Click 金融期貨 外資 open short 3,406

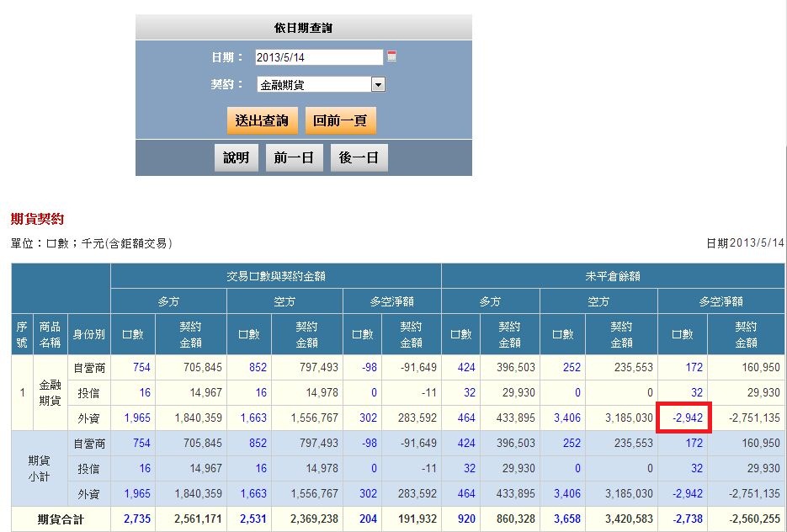(x=567, y=418)
